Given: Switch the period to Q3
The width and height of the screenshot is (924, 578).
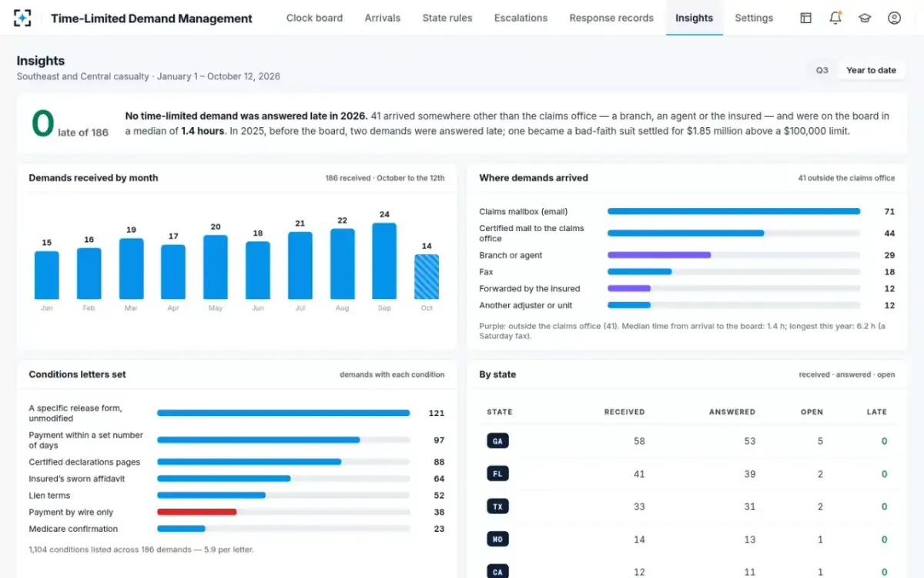Looking at the screenshot, I should tap(822, 70).
